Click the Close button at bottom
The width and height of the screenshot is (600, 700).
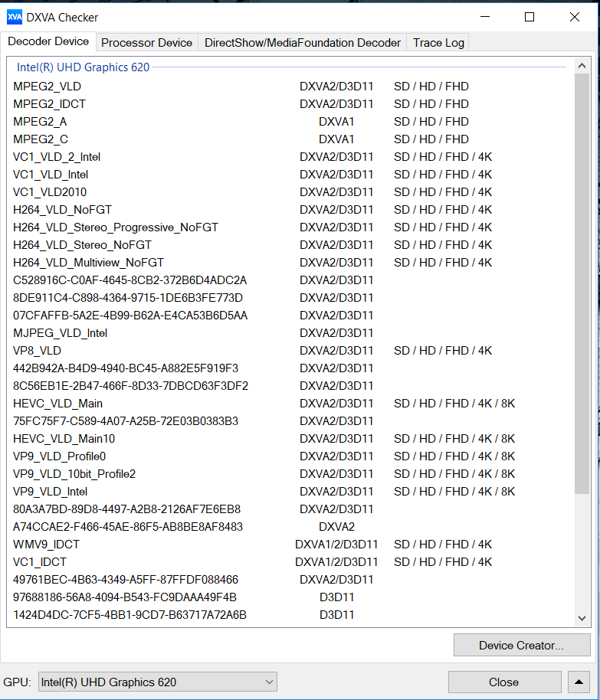pos(504,682)
